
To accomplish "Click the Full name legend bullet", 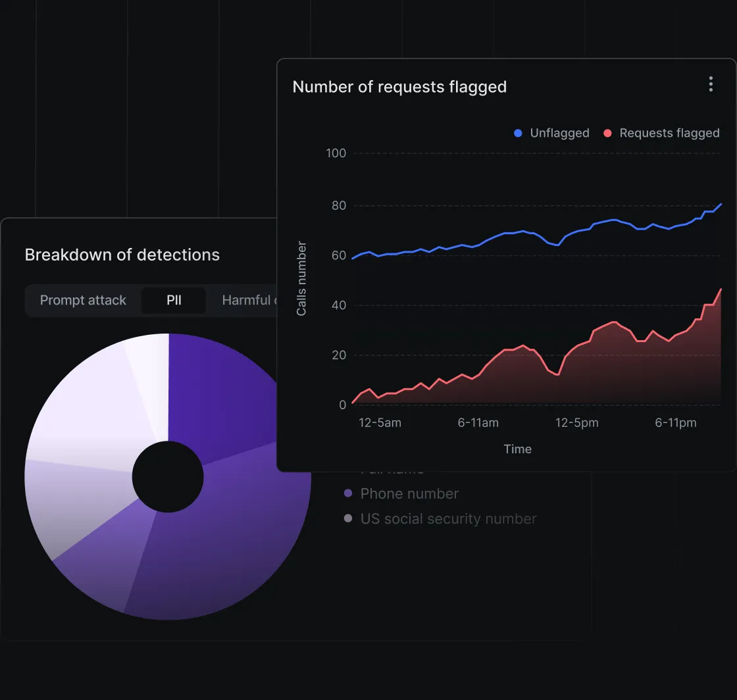I will point(347,468).
